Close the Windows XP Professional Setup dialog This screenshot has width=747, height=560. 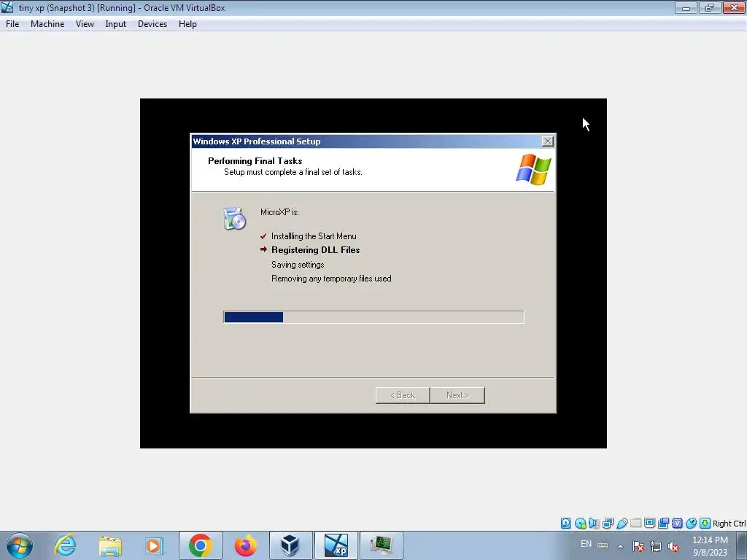pyautogui.click(x=548, y=141)
